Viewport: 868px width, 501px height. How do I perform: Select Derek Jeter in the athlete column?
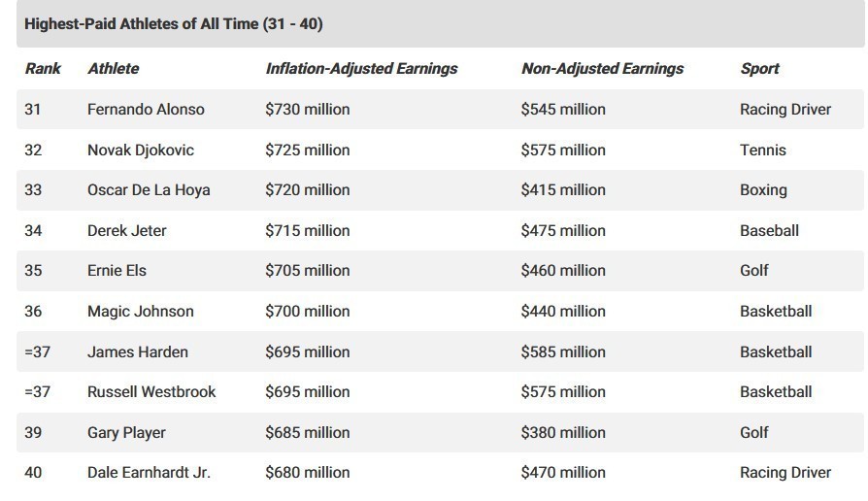pyautogui.click(x=127, y=231)
